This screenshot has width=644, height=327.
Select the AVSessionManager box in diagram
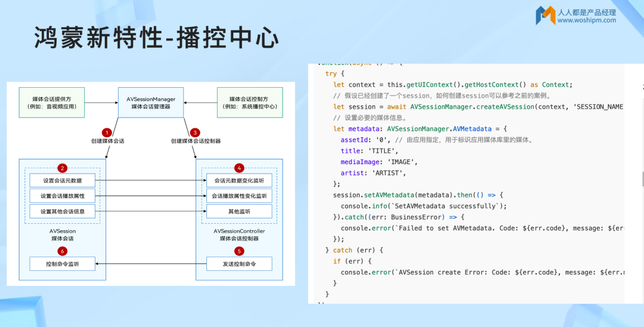[x=151, y=103]
